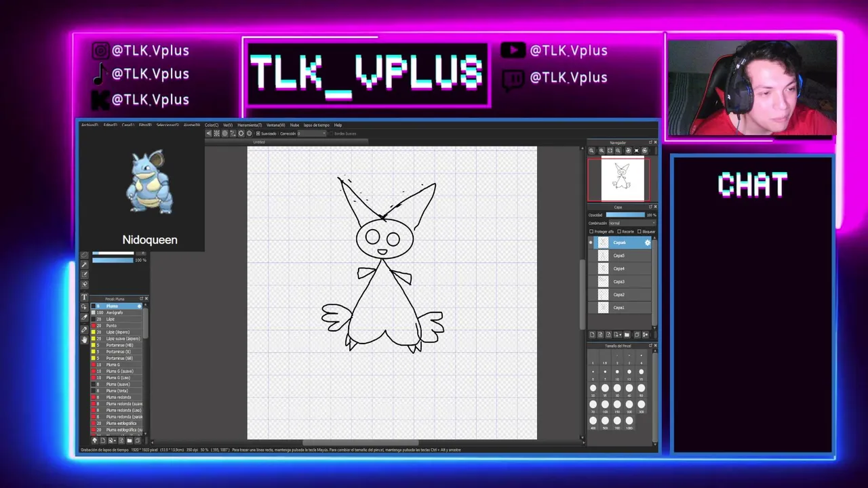Open the Help menu
Viewport: 868px width, 488px height.
[x=338, y=125]
